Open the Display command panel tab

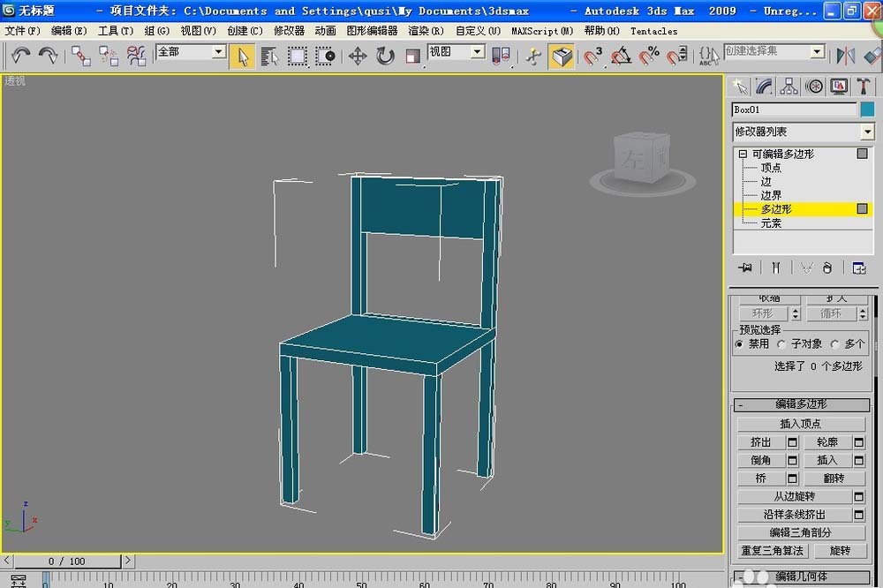(x=839, y=87)
